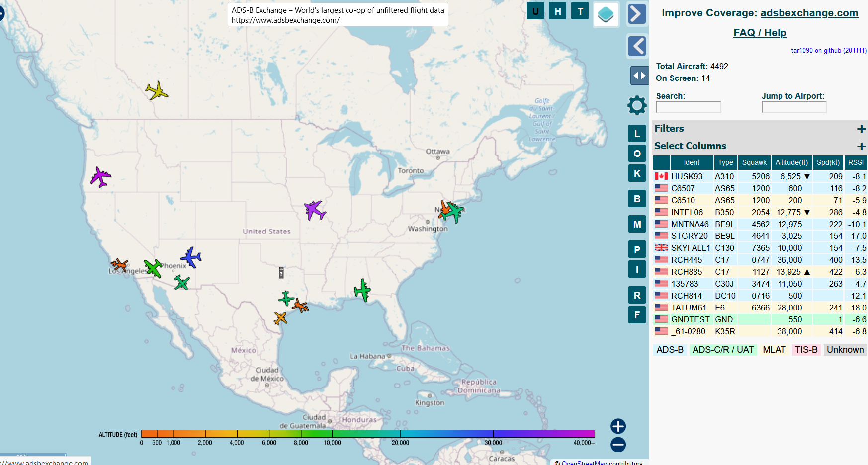Select MNTNA46 row in aircraft table
The height and width of the screenshot is (465, 868).
point(760,224)
